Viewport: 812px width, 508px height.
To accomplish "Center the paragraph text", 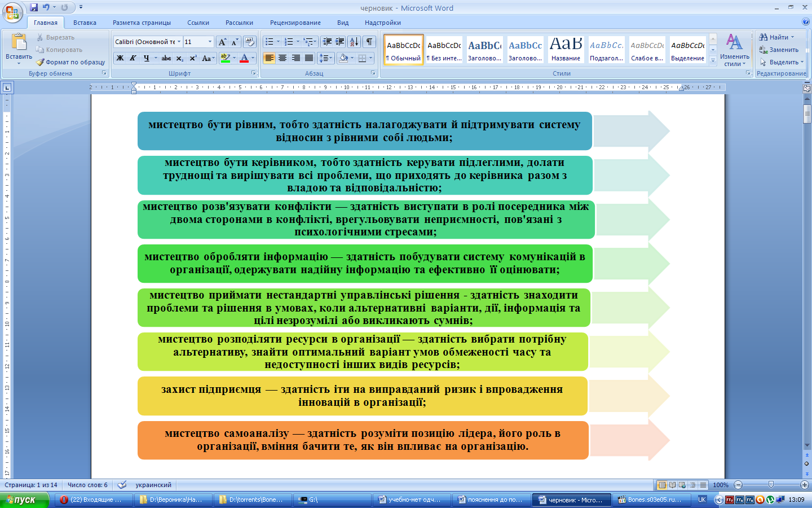I will click(283, 58).
